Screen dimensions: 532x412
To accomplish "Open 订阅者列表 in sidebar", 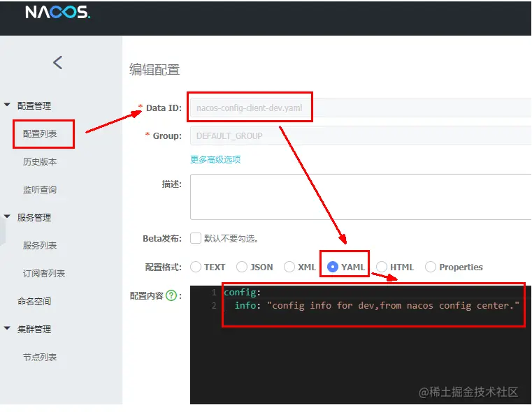I will coord(44,273).
